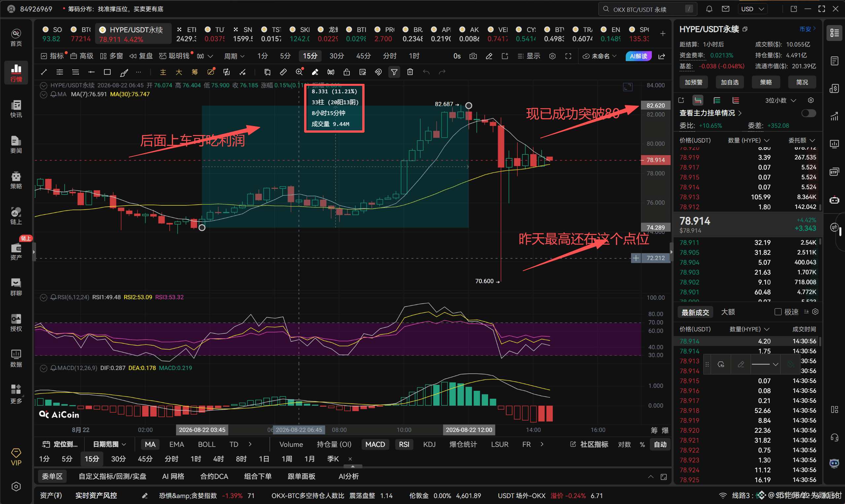Image resolution: width=845 pixels, height=504 pixels.
Task: Toggle the 自动 auto scale button
Action: [x=660, y=444]
